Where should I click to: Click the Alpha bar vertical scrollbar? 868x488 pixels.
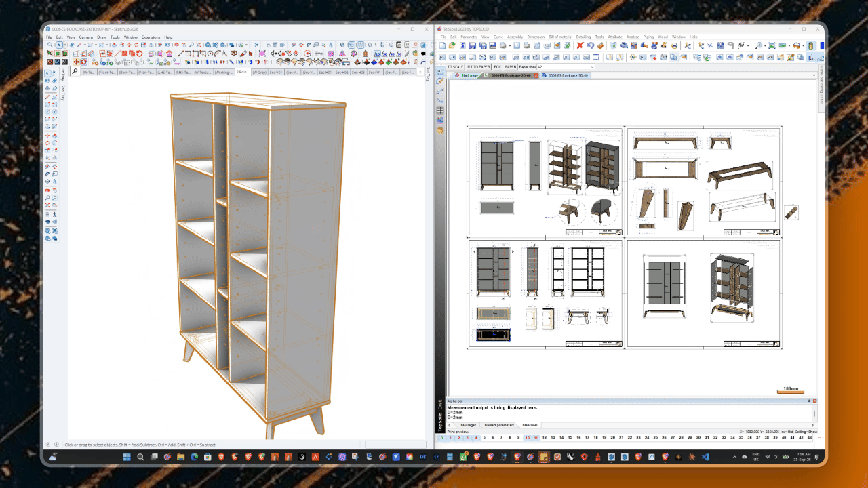tap(814, 414)
